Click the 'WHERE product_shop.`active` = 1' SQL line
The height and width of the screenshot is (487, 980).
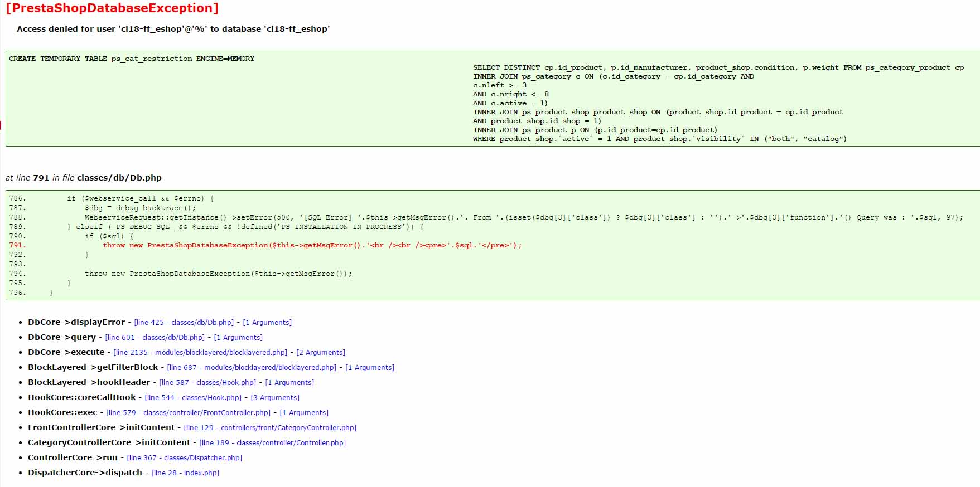pyautogui.click(x=660, y=139)
